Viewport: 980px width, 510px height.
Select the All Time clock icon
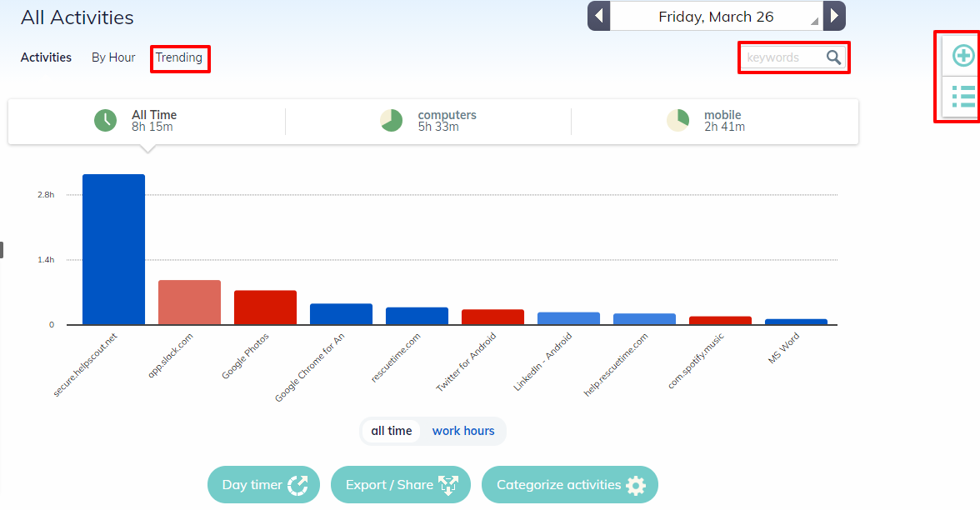104,120
